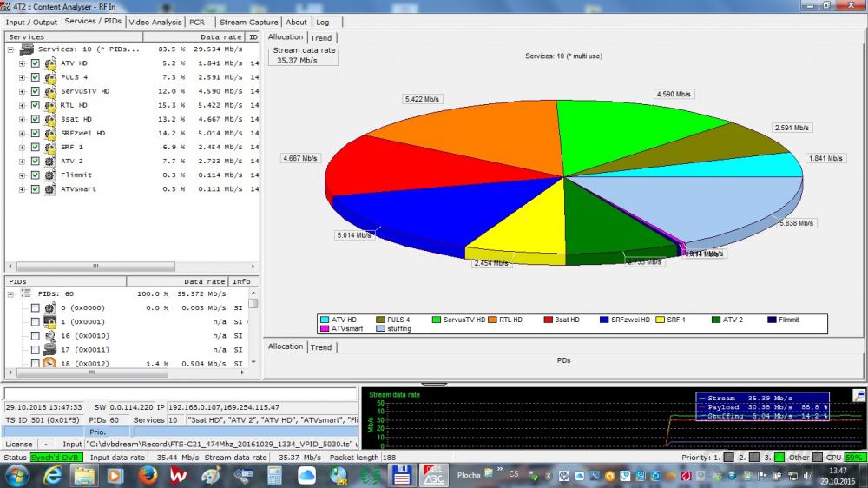The width and height of the screenshot is (868, 488).
Task: Click the PIDs list vertical scrollbar down arrow
Action: tap(253, 362)
